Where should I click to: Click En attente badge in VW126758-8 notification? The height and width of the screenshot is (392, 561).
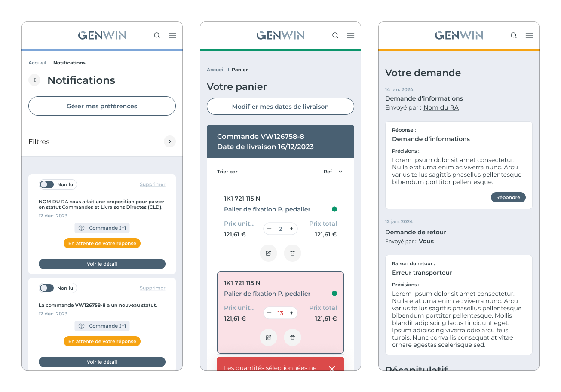point(102,341)
